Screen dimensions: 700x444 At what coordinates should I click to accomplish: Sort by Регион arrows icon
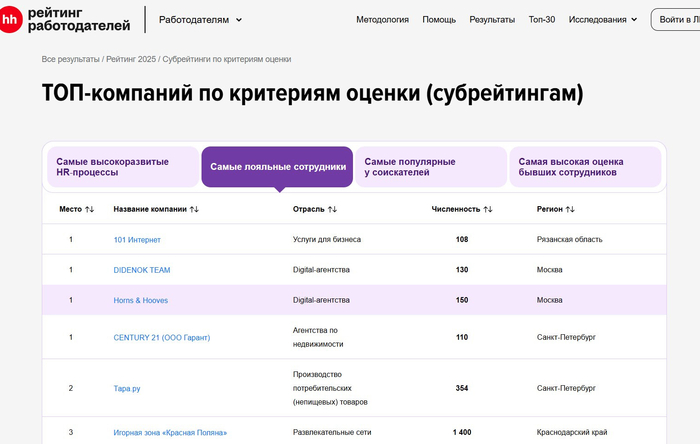tap(570, 209)
